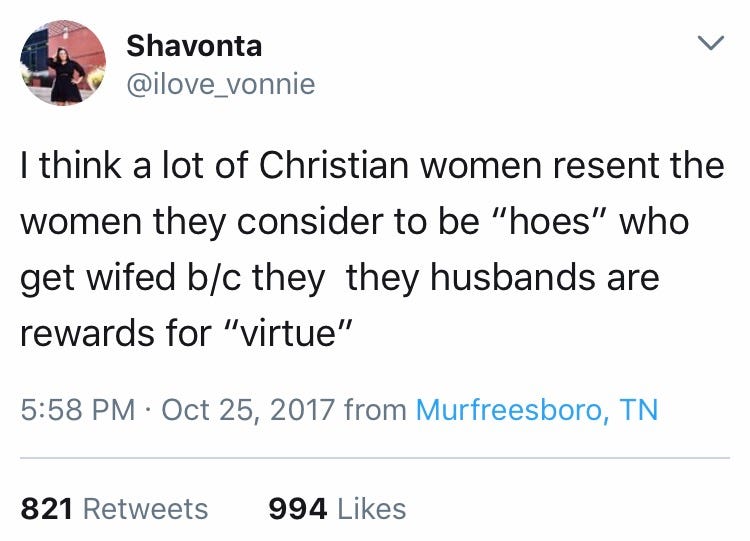View the 821 Retweets list
The height and width of the screenshot is (541, 750).
pyautogui.click(x=114, y=508)
